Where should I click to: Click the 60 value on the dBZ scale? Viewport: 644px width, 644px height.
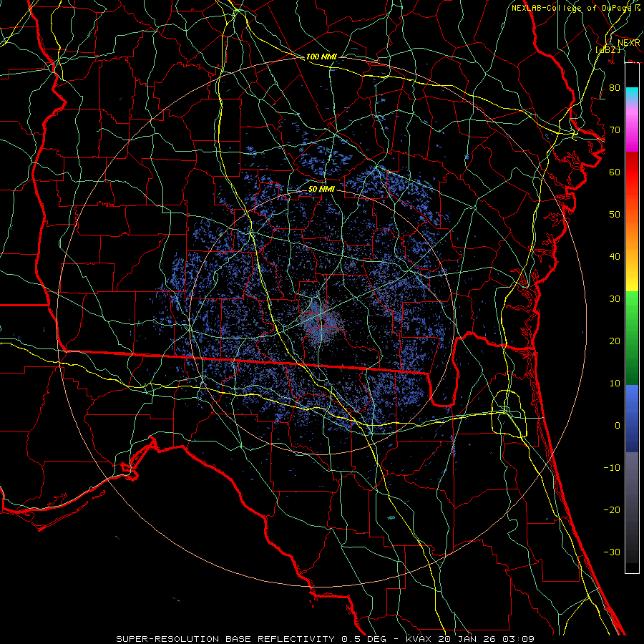tap(615, 172)
